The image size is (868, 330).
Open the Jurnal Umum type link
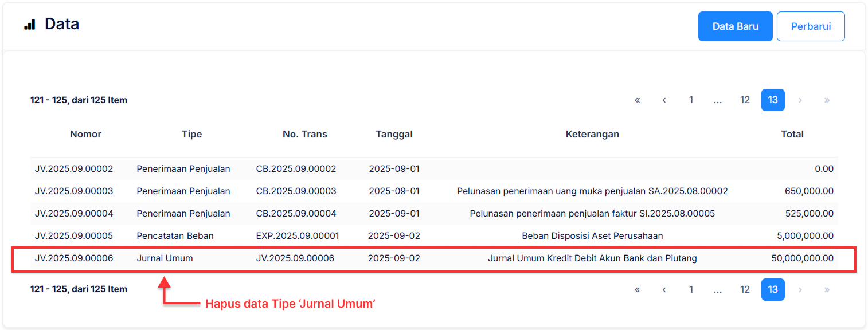pyautogui.click(x=165, y=258)
